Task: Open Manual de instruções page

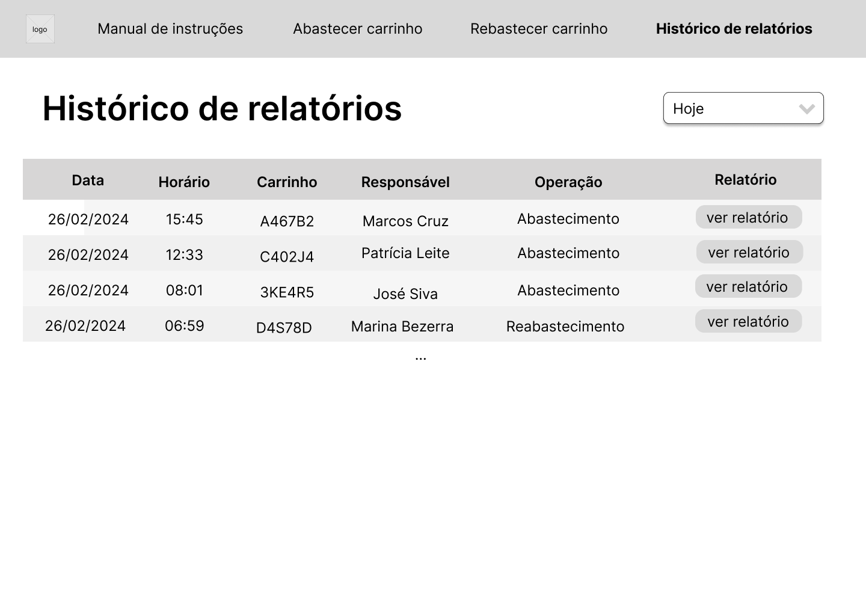Action: tap(170, 29)
